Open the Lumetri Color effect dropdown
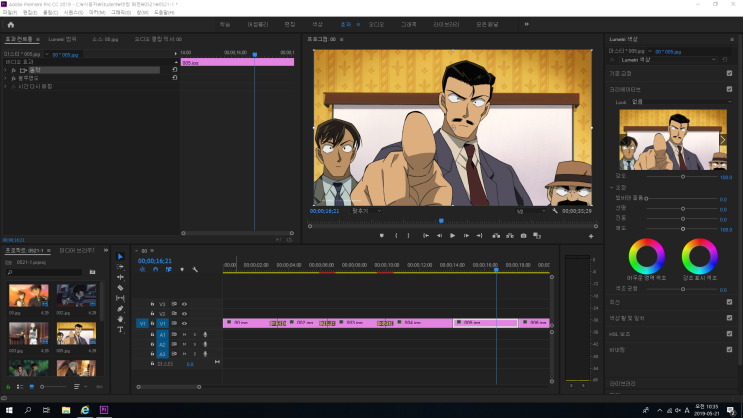743x418 pixels. point(668,60)
